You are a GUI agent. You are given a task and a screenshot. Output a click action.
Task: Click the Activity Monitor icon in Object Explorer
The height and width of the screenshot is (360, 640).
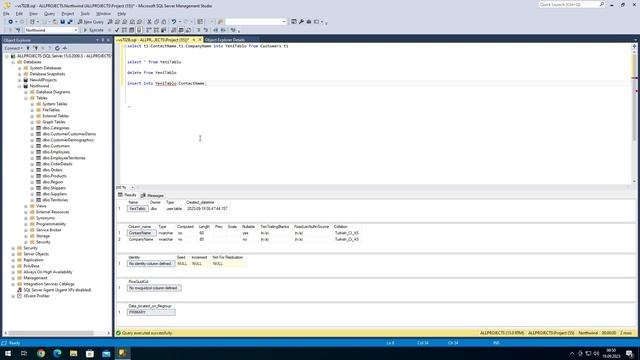pos(65,48)
